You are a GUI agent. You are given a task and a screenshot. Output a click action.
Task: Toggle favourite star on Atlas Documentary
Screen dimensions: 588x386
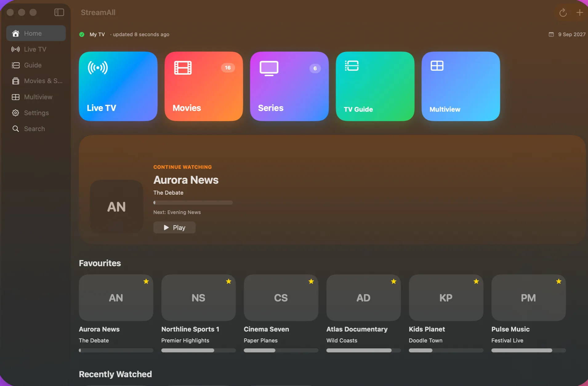click(x=393, y=281)
